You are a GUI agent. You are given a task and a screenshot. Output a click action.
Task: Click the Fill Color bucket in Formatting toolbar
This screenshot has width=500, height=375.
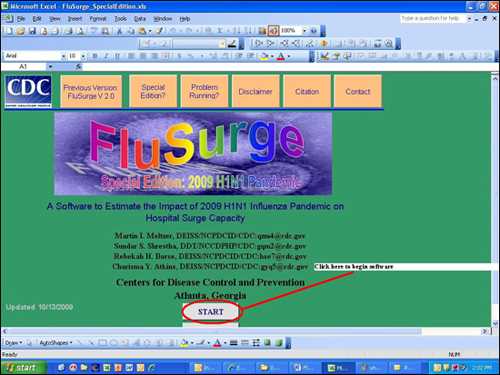(264, 56)
